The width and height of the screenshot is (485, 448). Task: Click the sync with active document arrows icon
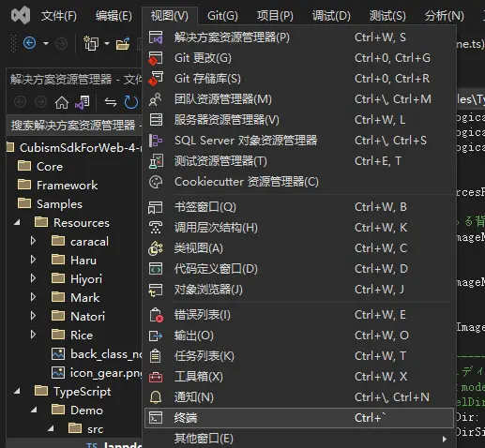click(111, 102)
